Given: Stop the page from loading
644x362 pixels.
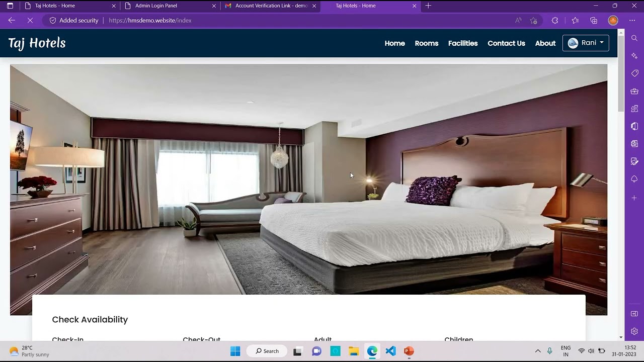Looking at the screenshot, I should 30,21.
